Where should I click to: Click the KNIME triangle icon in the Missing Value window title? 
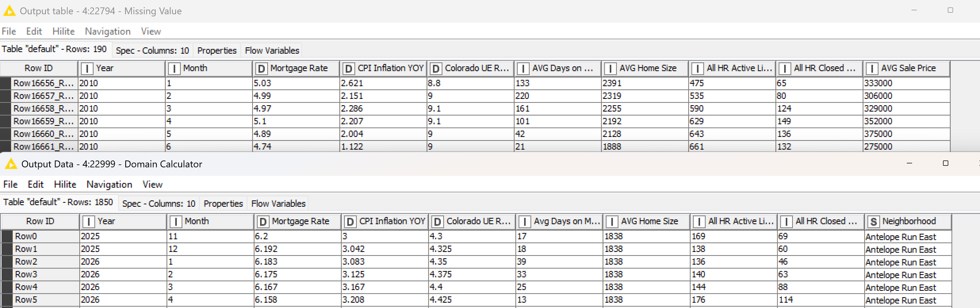pyautogui.click(x=9, y=11)
